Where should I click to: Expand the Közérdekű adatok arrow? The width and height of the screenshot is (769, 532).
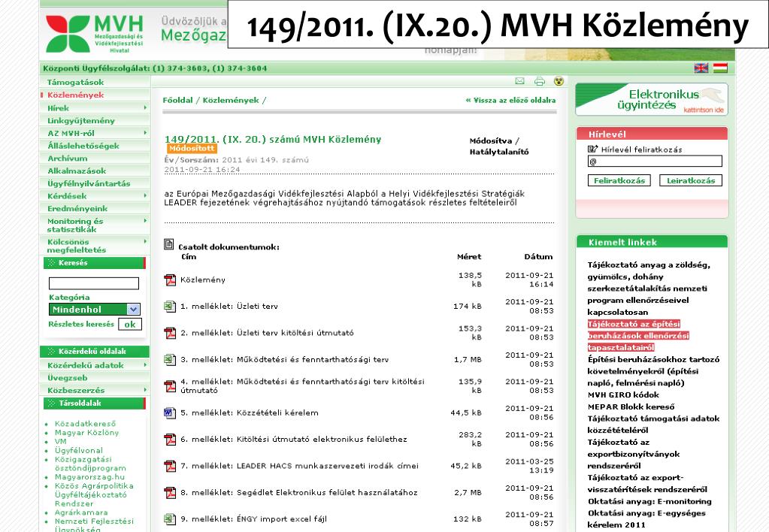click(145, 364)
